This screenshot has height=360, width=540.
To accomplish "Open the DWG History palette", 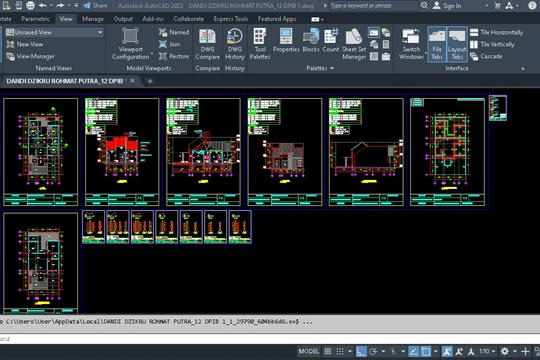I will pos(235,44).
